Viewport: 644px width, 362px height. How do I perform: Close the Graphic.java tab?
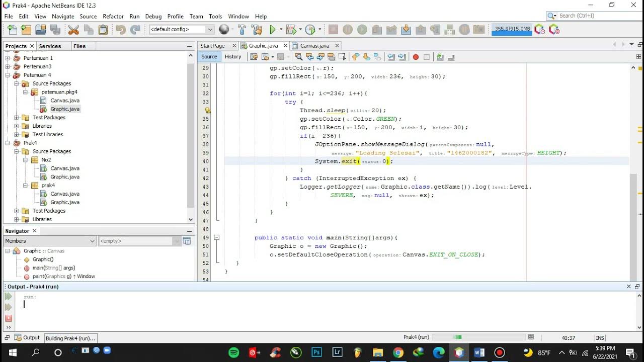pyautogui.click(x=285, y=46)
